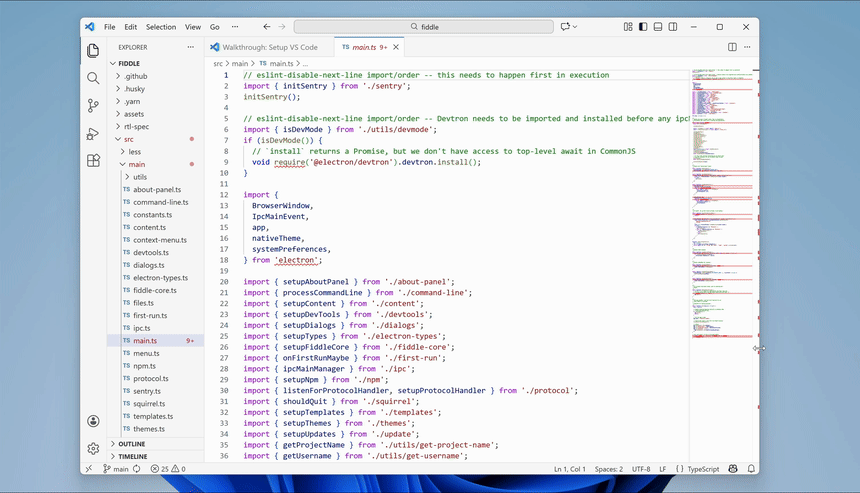Viewport: 860px width, 493px height.
Task: Open the Selection menu
Action: point(160,27)
